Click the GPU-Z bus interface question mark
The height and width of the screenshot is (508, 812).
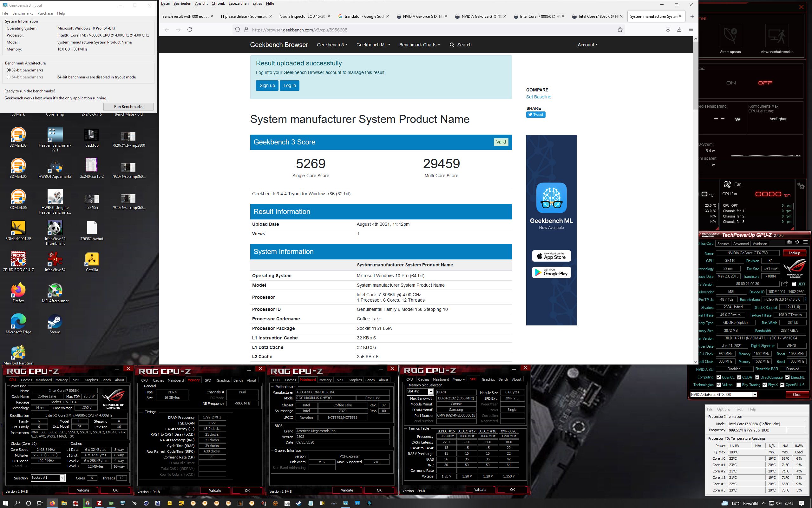click(x=806, y=299)
